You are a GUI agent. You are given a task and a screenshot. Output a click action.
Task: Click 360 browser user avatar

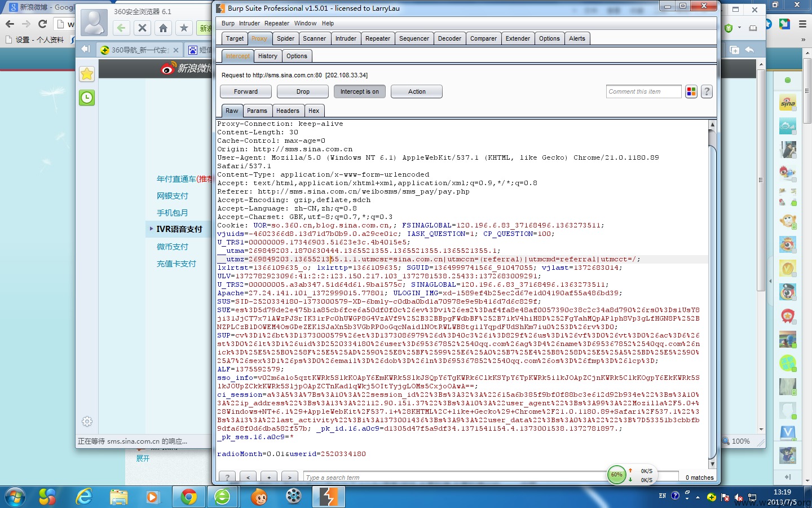click(x=94, y=23)
